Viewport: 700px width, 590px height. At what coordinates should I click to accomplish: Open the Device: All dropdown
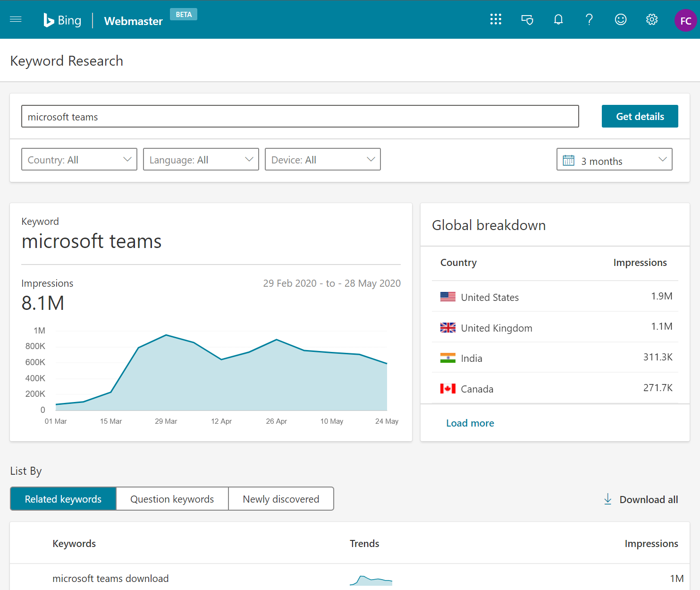[322, 159]
